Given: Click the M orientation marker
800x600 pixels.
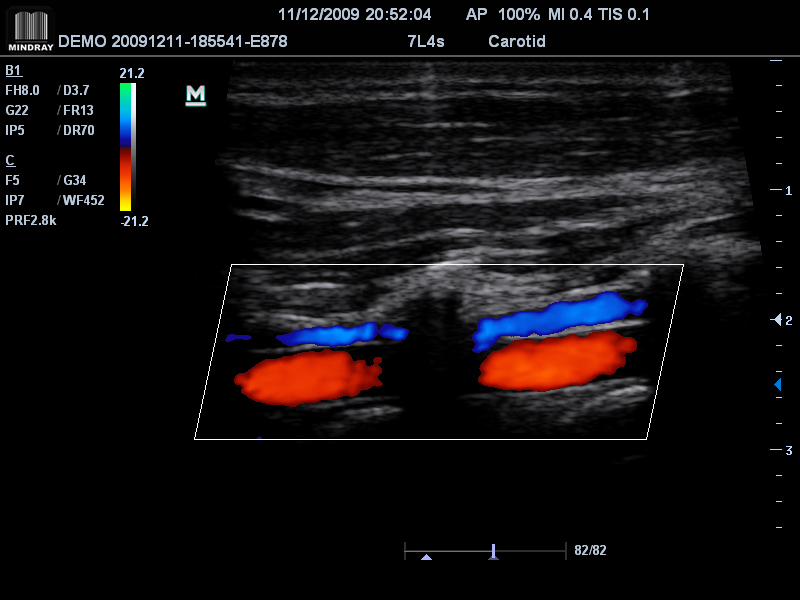Looking at the screenshot, I should [196, 95].
